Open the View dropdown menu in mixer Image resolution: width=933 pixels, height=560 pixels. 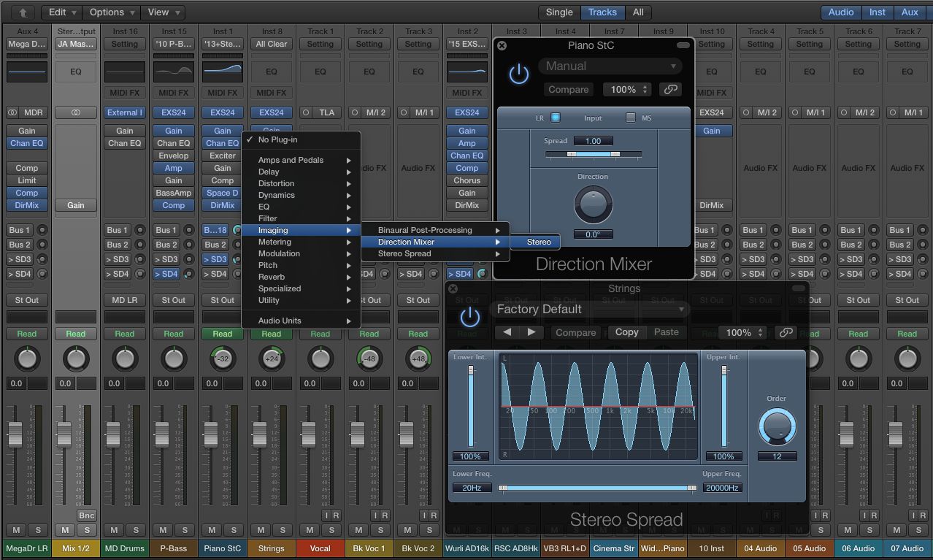pos(163,12)
